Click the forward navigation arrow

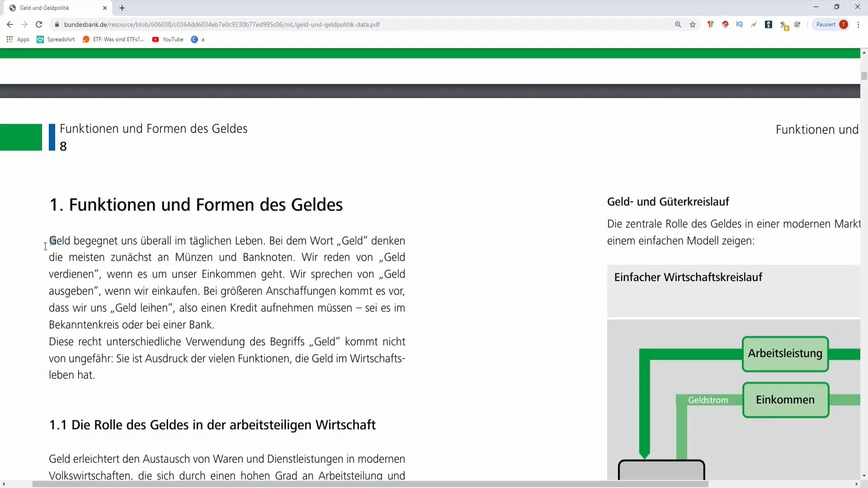point(24,24)
